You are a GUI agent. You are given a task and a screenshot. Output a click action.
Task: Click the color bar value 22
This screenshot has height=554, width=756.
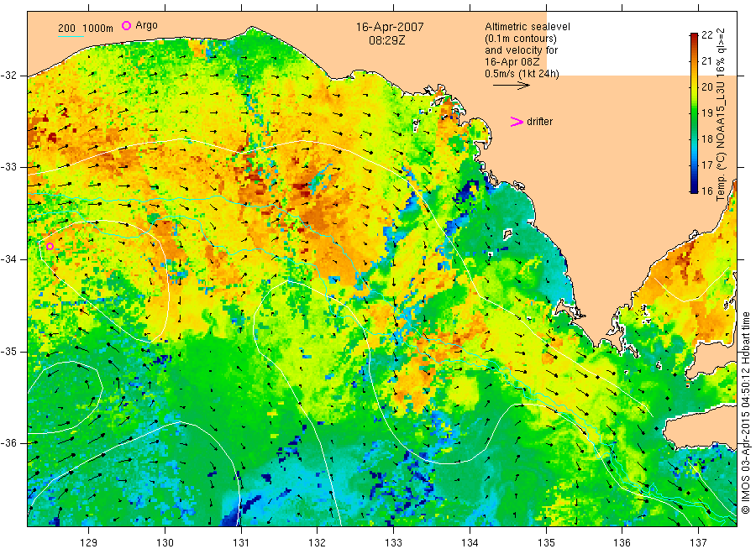click(x=706, y=34)
